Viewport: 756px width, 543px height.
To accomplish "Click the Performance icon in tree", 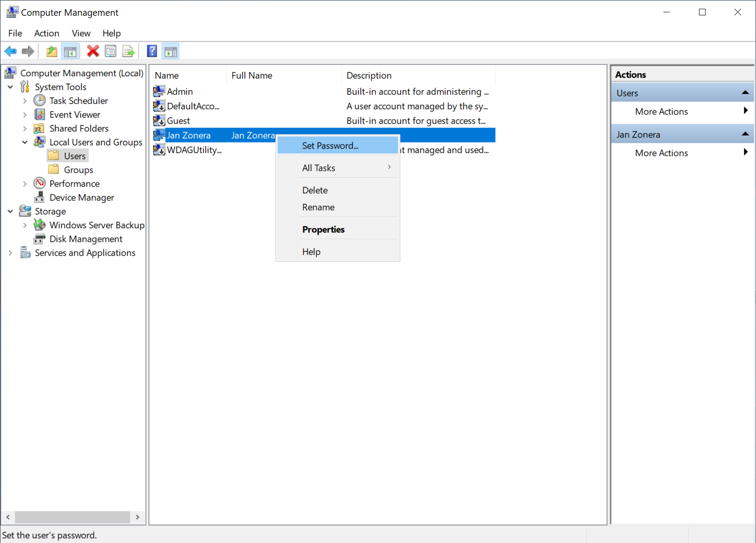I will tap(39, 183).
